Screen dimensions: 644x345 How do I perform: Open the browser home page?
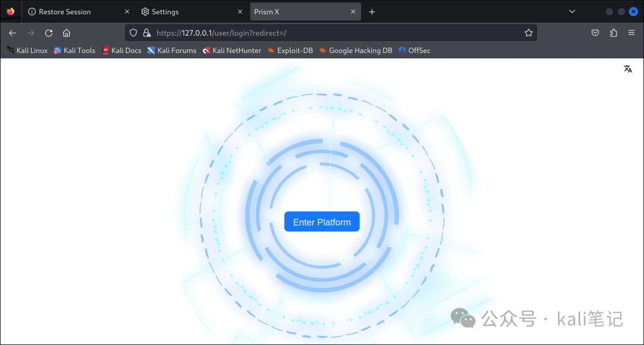67,33
